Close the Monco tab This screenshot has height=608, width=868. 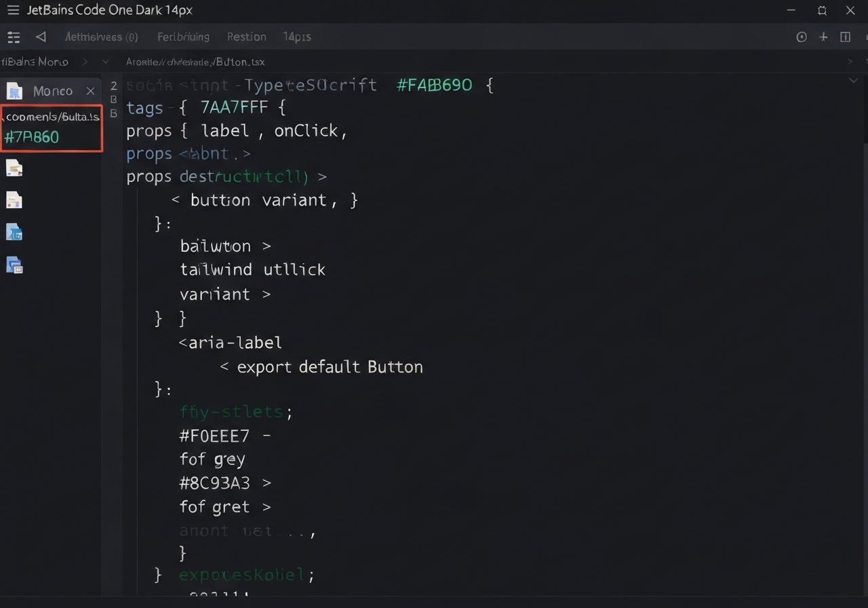coord(90,91)
